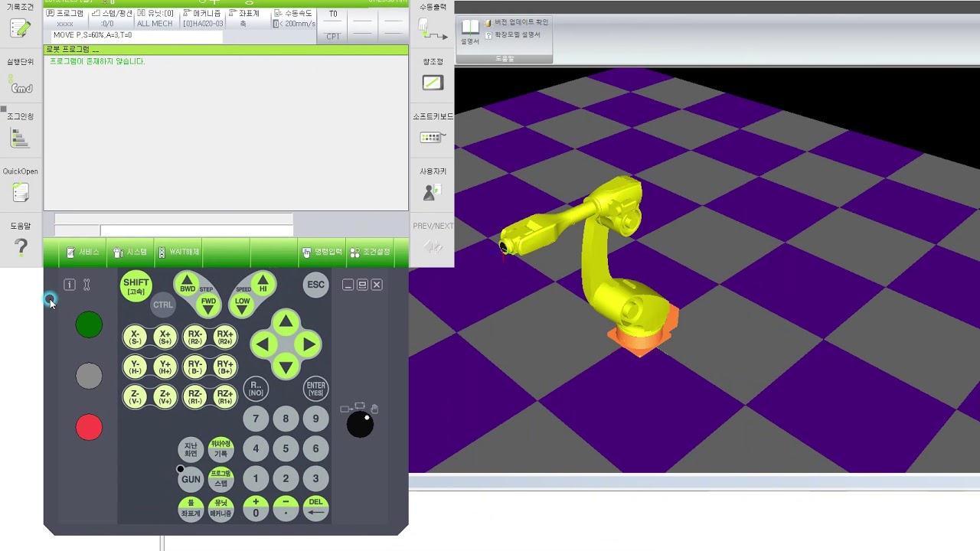
Task: Click the + 0 key
Action: click(x=256, y=508)
